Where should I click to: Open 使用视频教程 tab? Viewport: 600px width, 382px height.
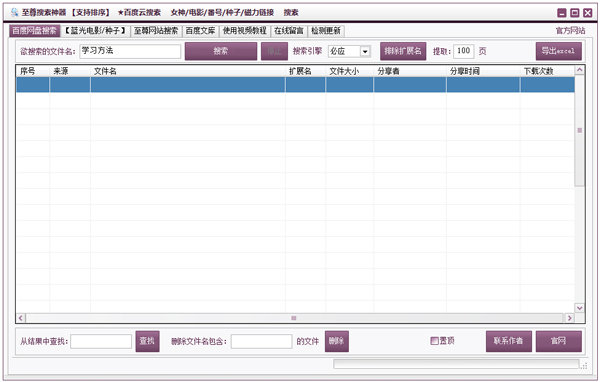click(245, 31)
